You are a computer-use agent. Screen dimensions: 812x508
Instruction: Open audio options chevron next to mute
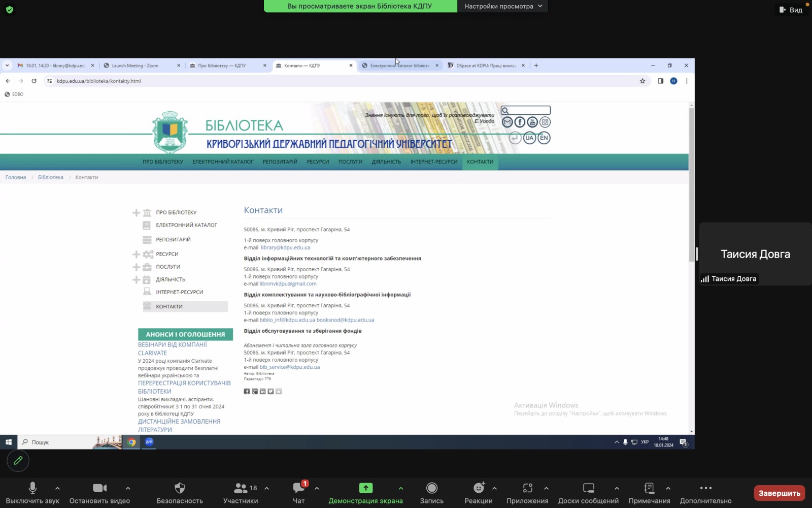[57, 488]
